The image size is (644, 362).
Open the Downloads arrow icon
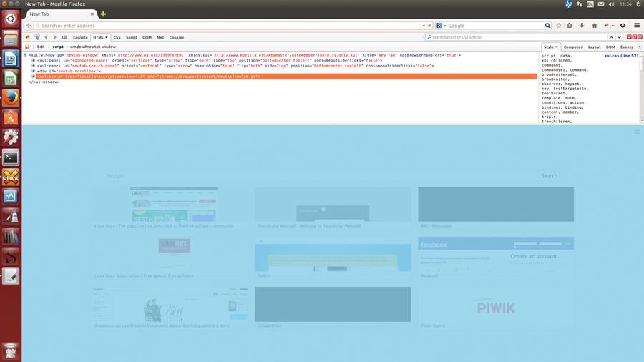coord(582,26)
